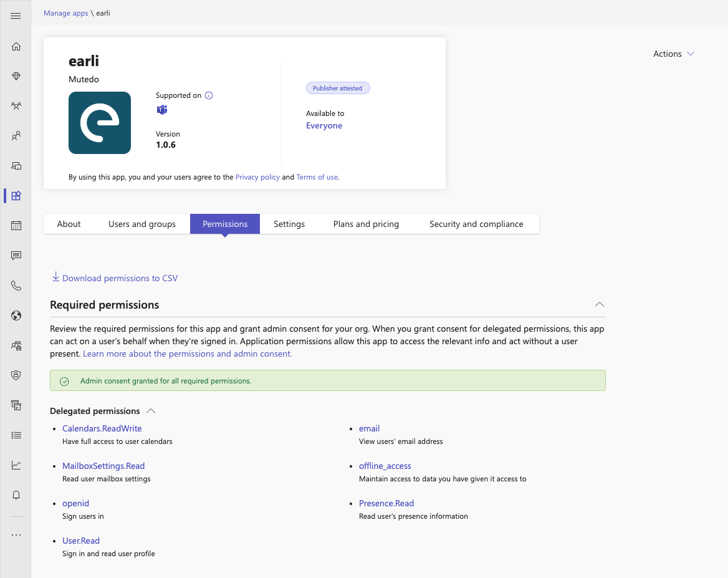This screenshot has height=578, width=728.
Task: Click the Publisher attested badge
Action: coord(338,89)
